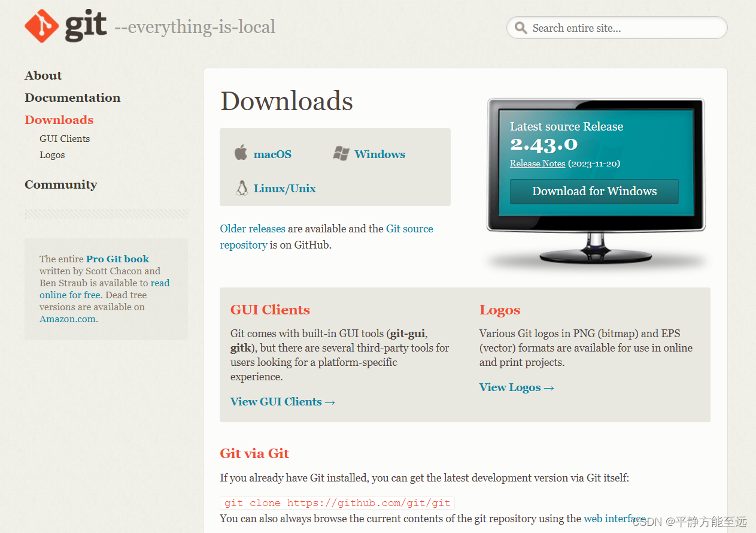Open the Linux/Unix download link
The height and width of the screenshot is (533, 756).
[x=284, y=188]
